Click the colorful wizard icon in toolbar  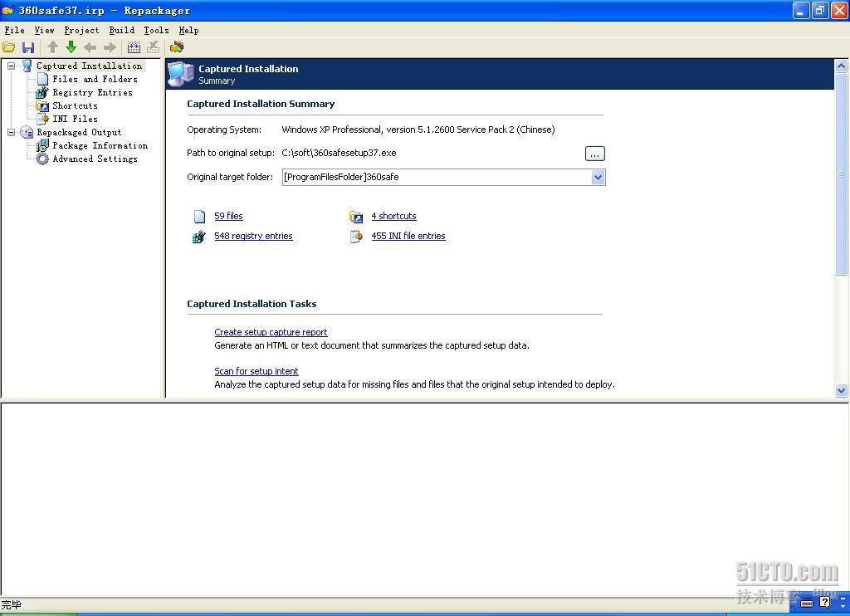tap(177, 47)
